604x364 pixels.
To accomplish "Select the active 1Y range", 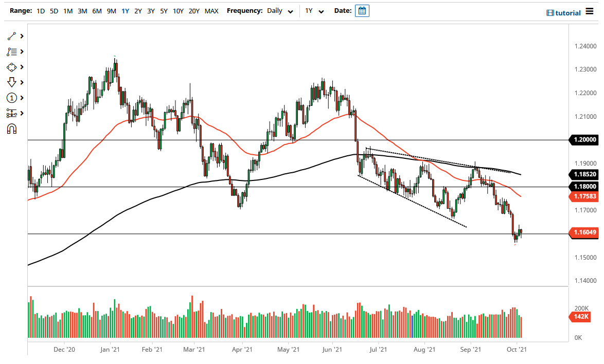I will click(x=125, y=11).
